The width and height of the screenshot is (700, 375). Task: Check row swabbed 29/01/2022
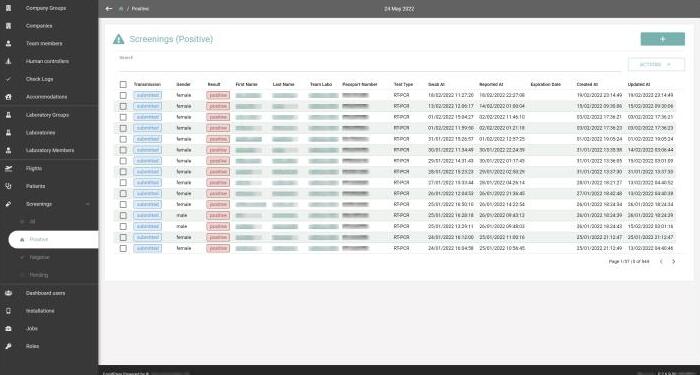coord(123,161)
